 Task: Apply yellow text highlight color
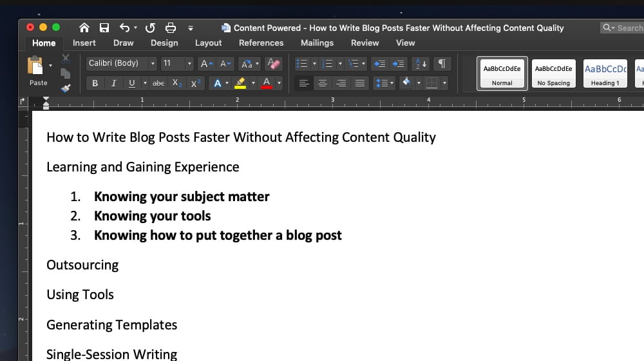point(240,83)
